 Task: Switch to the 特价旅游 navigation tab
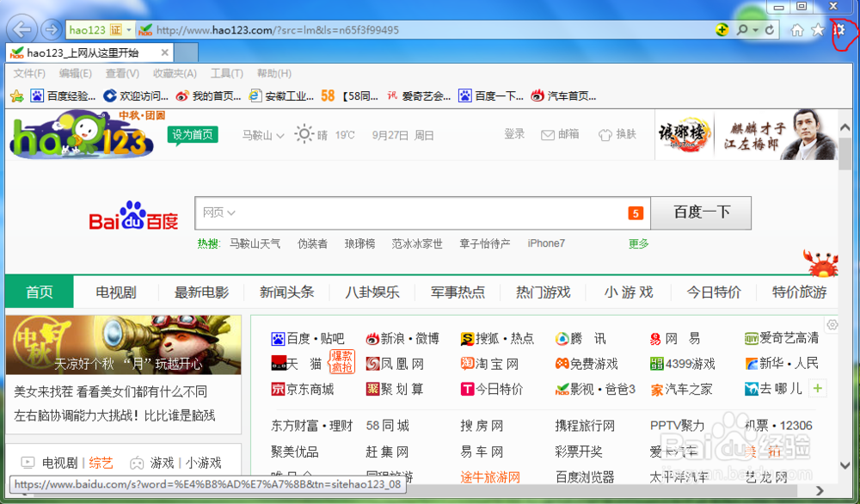tap(799, 292)
